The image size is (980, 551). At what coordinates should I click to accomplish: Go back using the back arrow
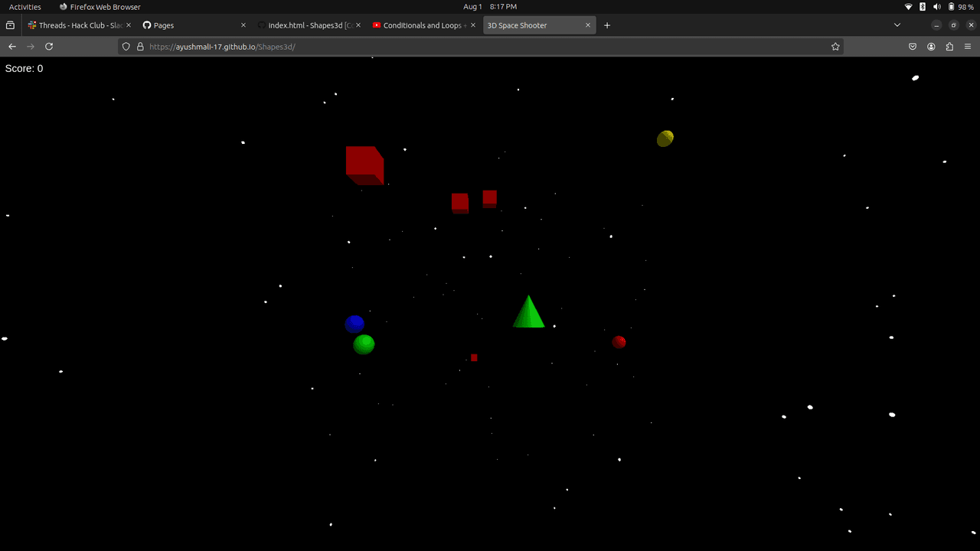click(12, 47)
